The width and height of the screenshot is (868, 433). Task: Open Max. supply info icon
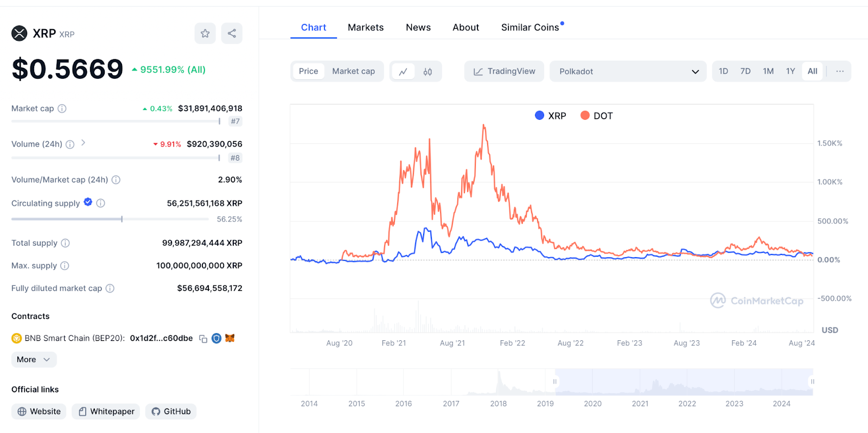[65, 266]
